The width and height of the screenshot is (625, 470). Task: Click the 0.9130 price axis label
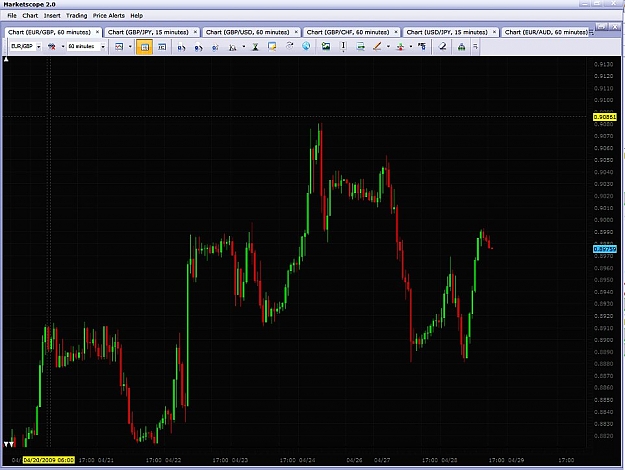(x=603, y=64)
